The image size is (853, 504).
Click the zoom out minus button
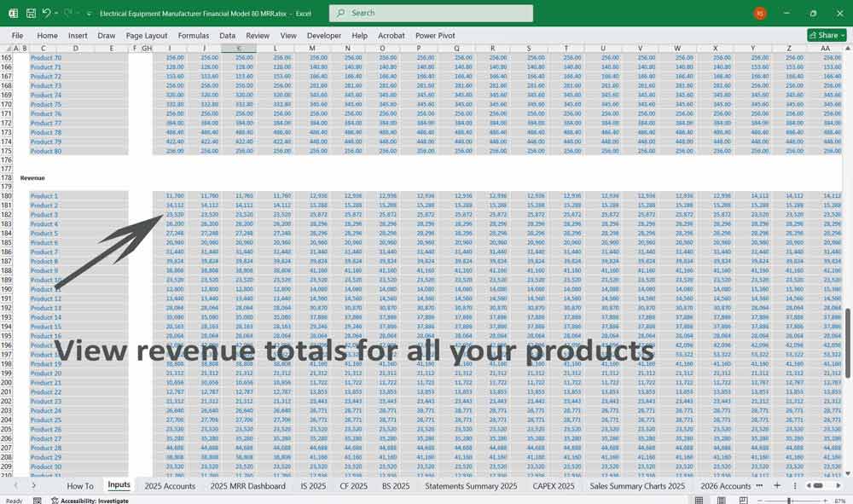[x=761, y=501]
